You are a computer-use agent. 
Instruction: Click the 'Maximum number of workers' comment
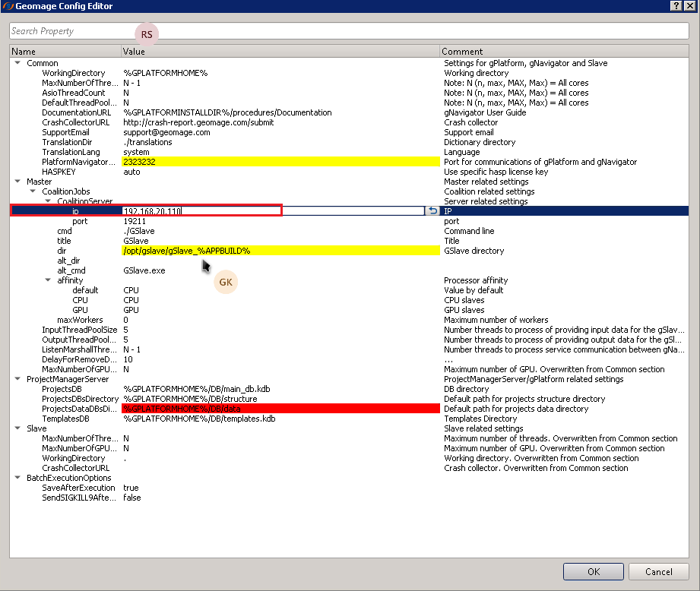coord(496,320)
